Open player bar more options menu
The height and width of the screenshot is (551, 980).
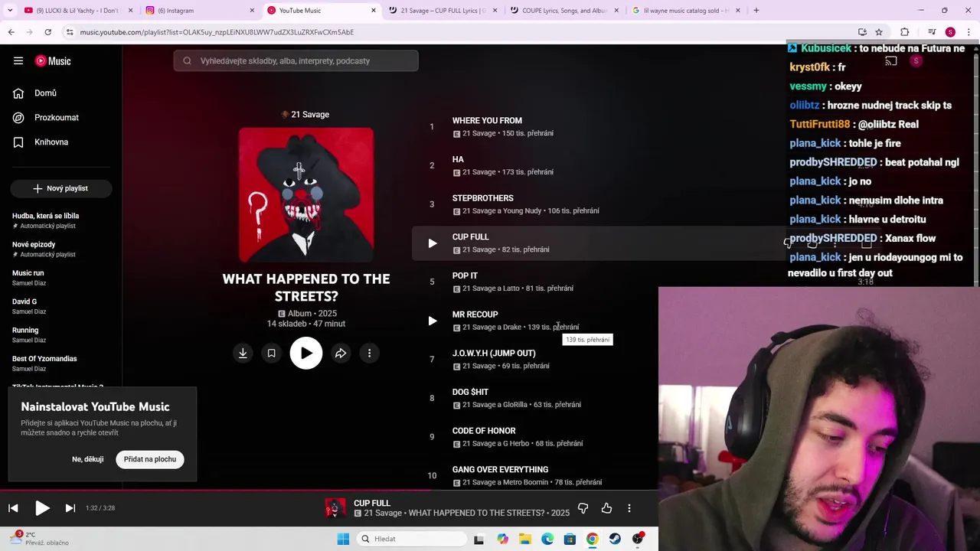[x=629, y=508]
